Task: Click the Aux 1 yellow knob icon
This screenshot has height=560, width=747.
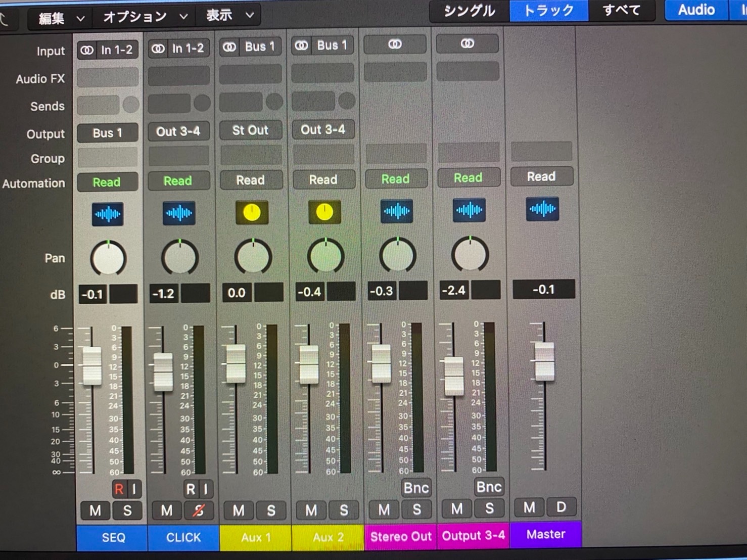Action: click(252, 213)
